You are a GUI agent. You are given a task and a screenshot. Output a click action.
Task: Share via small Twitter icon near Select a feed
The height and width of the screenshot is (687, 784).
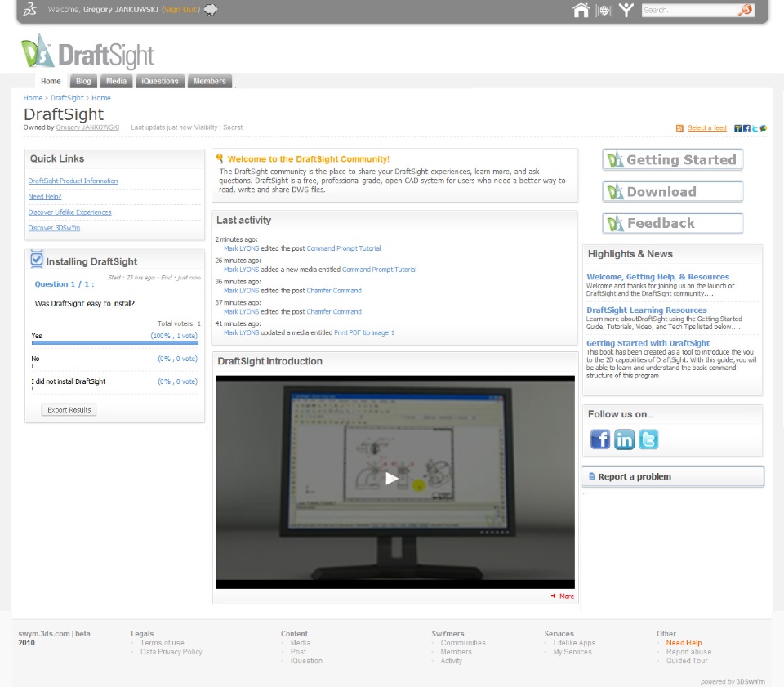tap(755, 128)
